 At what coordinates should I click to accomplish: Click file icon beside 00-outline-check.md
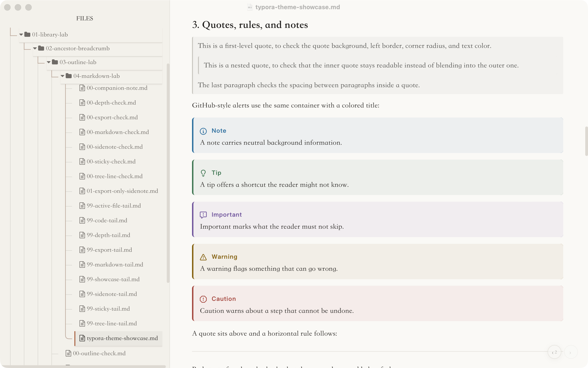68,353
